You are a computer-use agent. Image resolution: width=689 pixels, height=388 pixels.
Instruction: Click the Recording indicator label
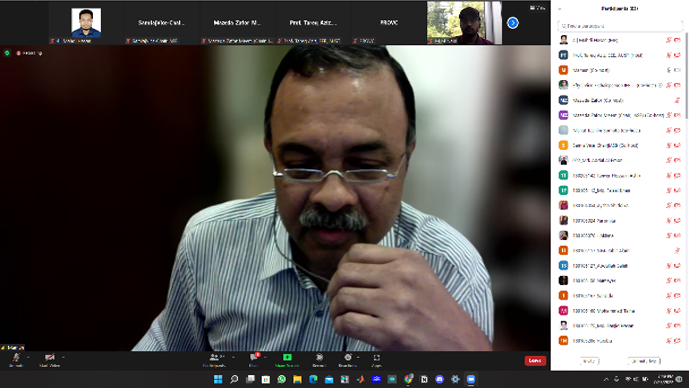click(x=29, y=53)
